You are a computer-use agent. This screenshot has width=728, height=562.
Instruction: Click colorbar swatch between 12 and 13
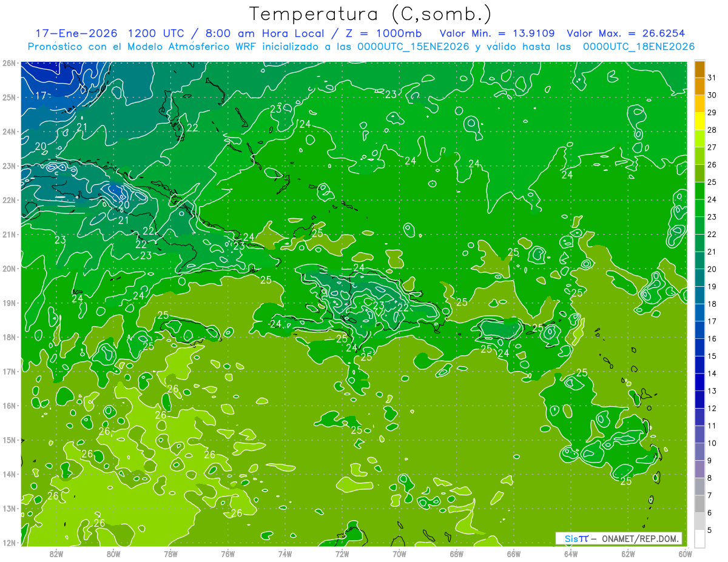click(700, 400)
